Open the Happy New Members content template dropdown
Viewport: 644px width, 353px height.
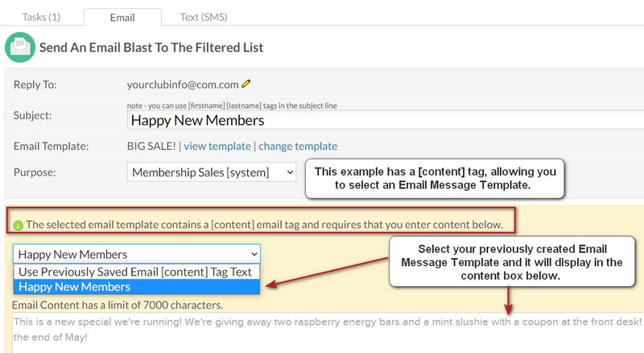(137, 254)
